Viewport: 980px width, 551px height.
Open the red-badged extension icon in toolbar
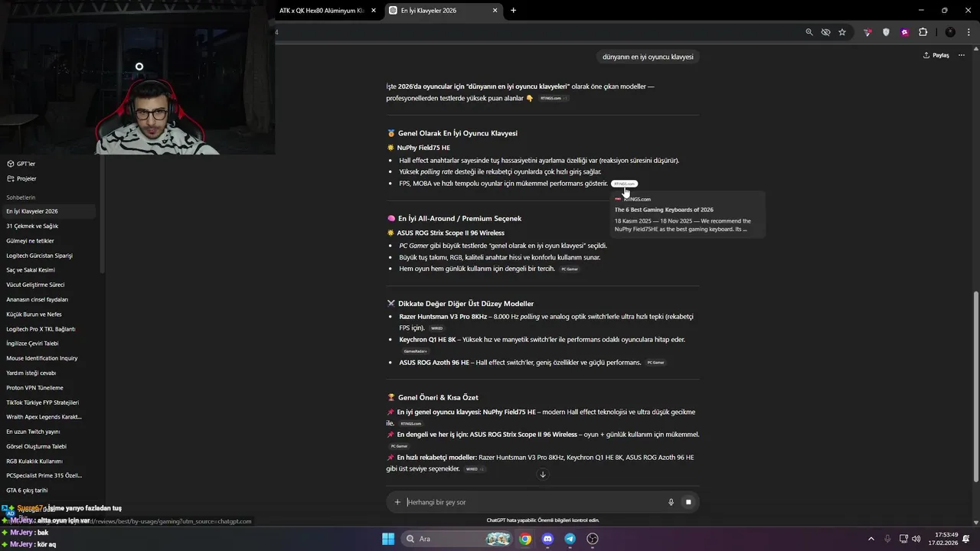click(x=867, y=32)
